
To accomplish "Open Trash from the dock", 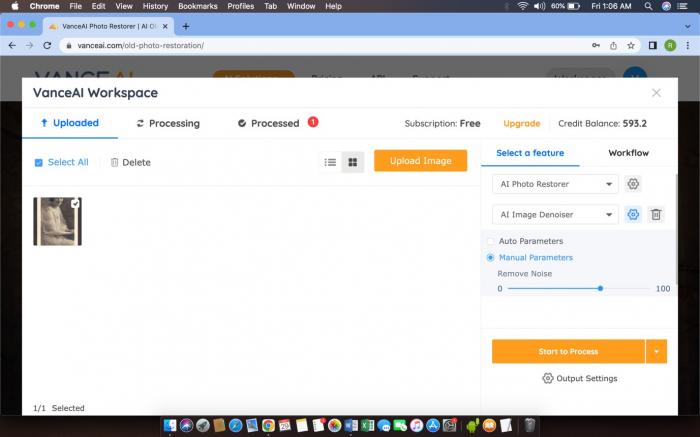I will click(x=529, y=425).
